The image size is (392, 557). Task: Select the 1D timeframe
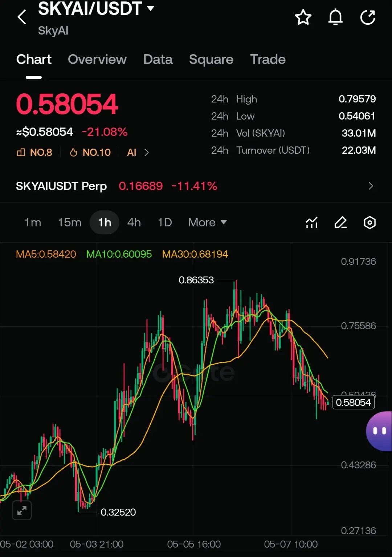[165, 222]
